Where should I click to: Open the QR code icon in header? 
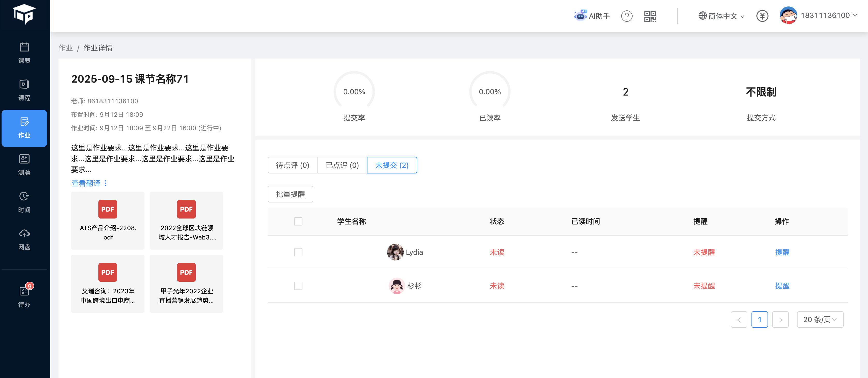[x=650, y=16]
